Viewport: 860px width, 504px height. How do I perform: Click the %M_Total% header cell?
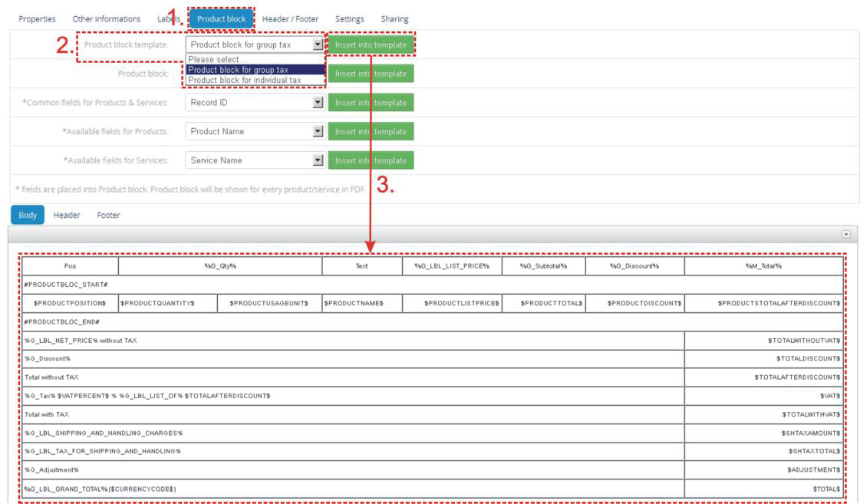click(x=763, y=266)
